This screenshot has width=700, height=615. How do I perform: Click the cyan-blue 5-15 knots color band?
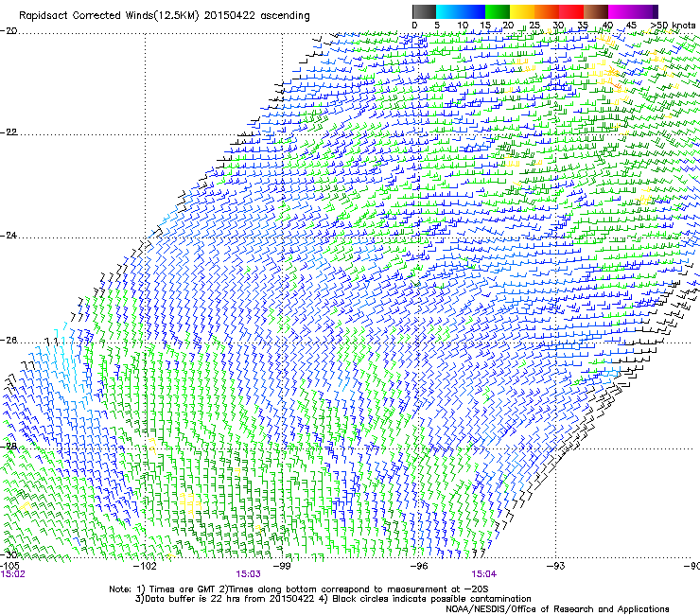461,11
